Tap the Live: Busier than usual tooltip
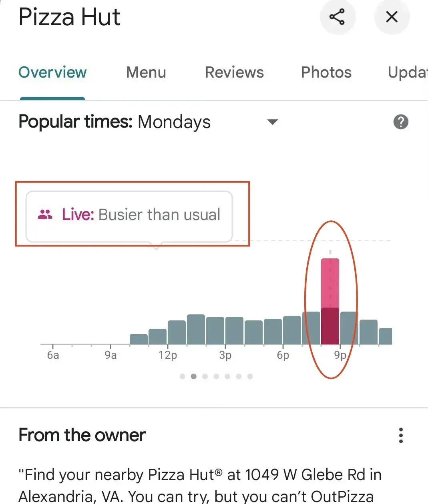The width and height of the screenshot is (428, 504). (129, 216)
